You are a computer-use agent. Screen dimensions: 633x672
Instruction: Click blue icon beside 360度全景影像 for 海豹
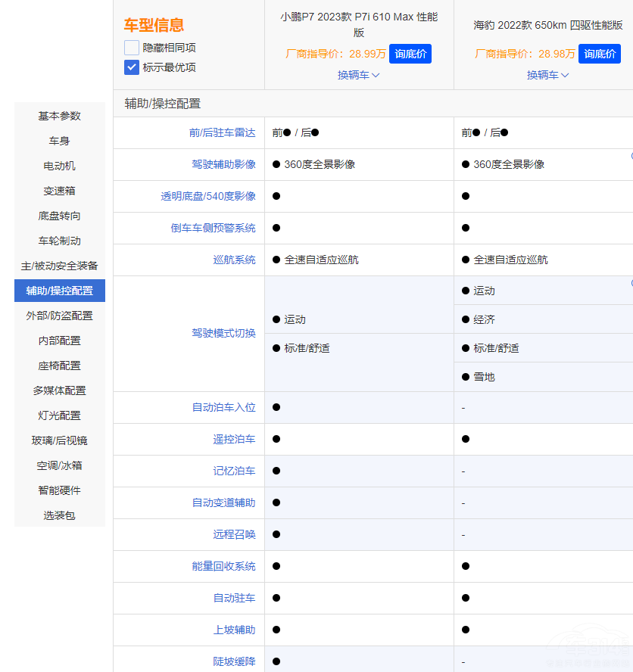(x=630, y=157)
